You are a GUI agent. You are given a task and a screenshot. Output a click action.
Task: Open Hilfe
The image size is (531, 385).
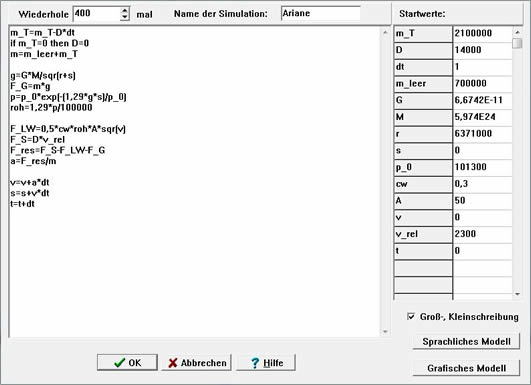click(266, 362)
